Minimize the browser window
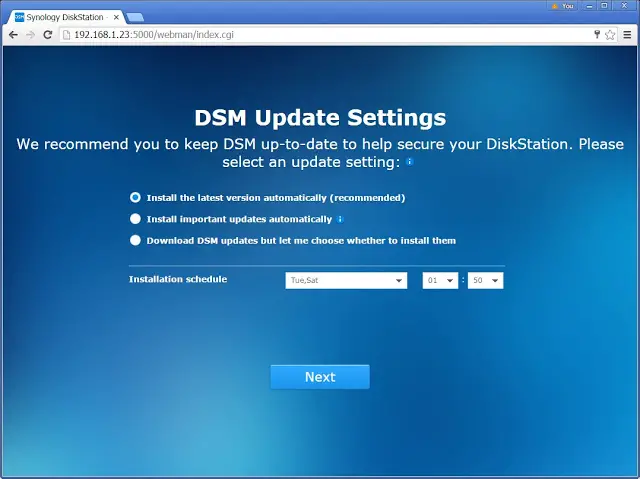This screenshot has height=479, width=640. pos(589,6)
